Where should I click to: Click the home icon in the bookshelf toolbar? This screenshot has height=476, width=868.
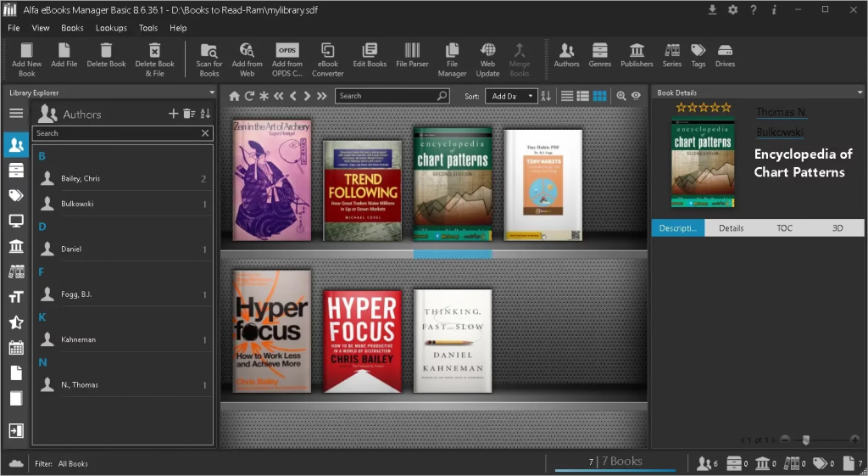pyautogui.click(x=234, y=96)
